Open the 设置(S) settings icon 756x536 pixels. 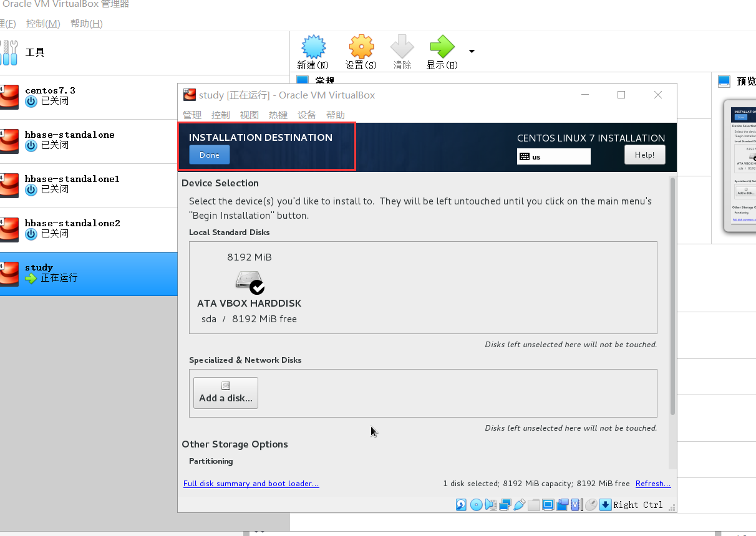361,52
